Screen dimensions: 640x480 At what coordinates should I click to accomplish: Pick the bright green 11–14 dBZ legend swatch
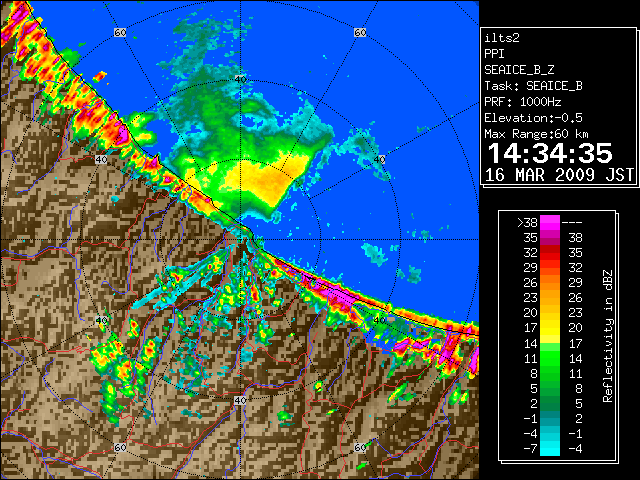(550, 358)
